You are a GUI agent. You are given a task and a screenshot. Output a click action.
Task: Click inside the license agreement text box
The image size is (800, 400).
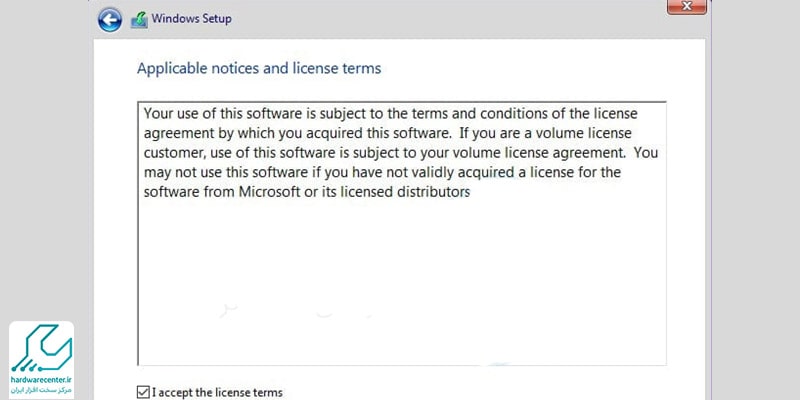click(402, 233)
